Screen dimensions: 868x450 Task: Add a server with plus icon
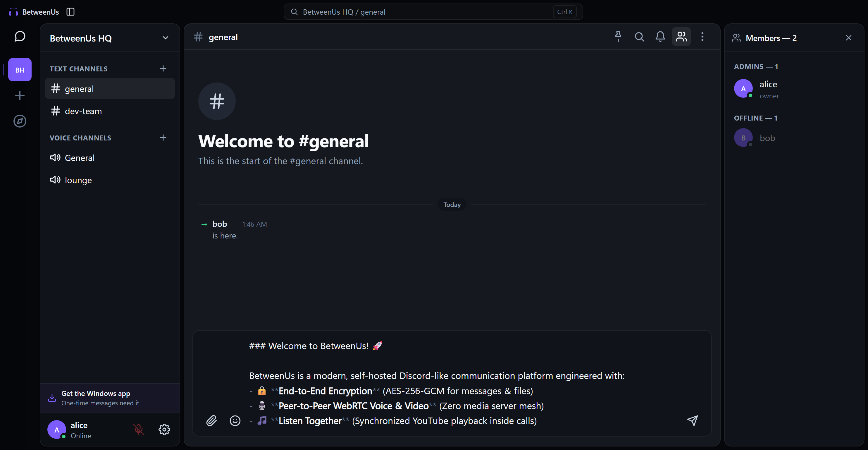click(x=20, y=95)
